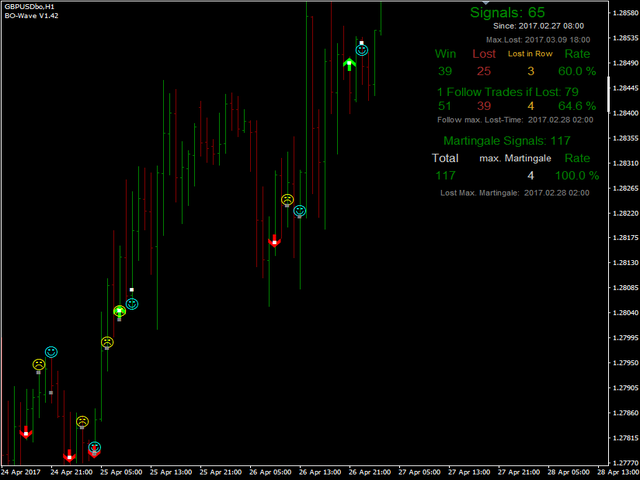Click the 1.28040 price on the scale
The width and height of the screenshot is (640, 480).
626,313
